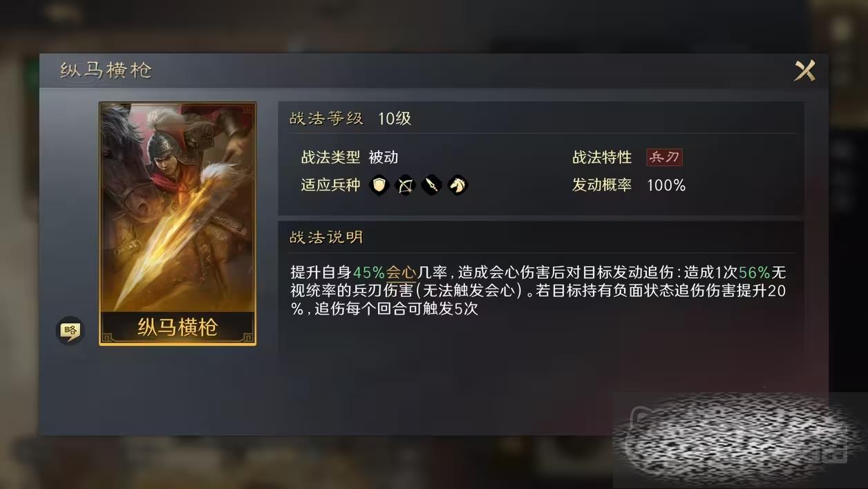Tap the green 45%会心 text
This screenshot has width=868, height=489.
[385, 273]
